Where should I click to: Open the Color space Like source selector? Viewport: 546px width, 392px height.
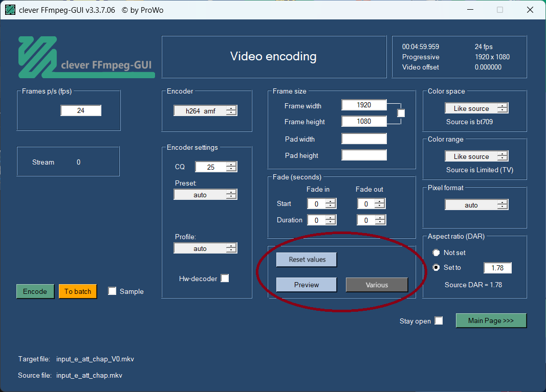coord(476,108)
